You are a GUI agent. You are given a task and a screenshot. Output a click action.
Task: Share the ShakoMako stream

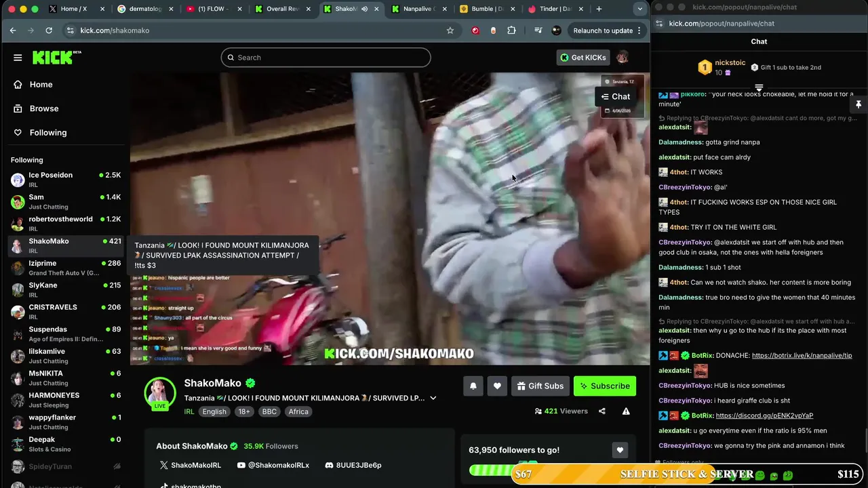click(602, 411)
